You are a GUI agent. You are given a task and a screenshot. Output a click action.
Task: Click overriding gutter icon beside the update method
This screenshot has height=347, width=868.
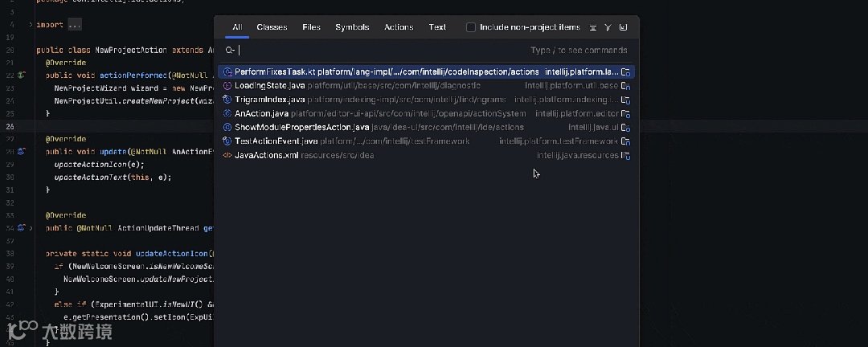tap(22, 151)
